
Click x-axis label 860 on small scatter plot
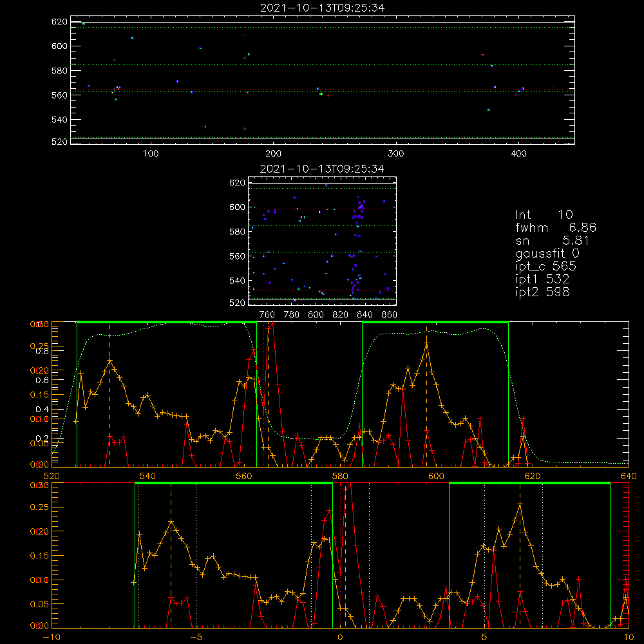pyautogui.click(x=390, y=315)
